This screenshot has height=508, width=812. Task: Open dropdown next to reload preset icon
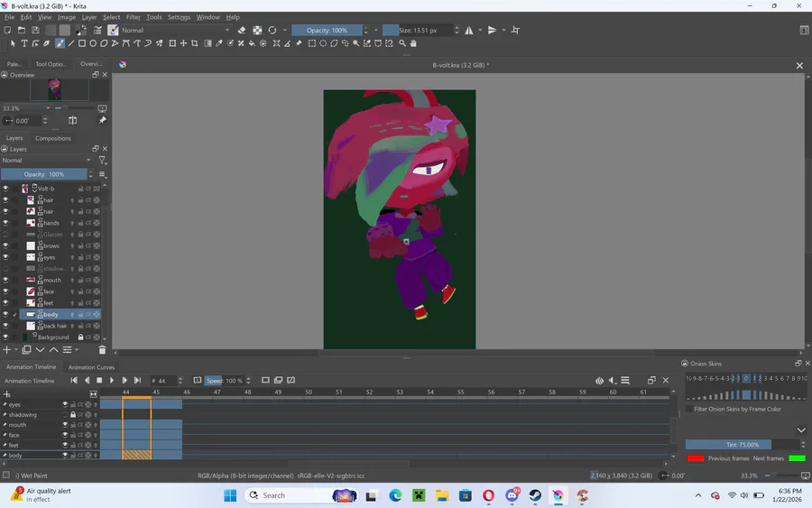point(285,30)
